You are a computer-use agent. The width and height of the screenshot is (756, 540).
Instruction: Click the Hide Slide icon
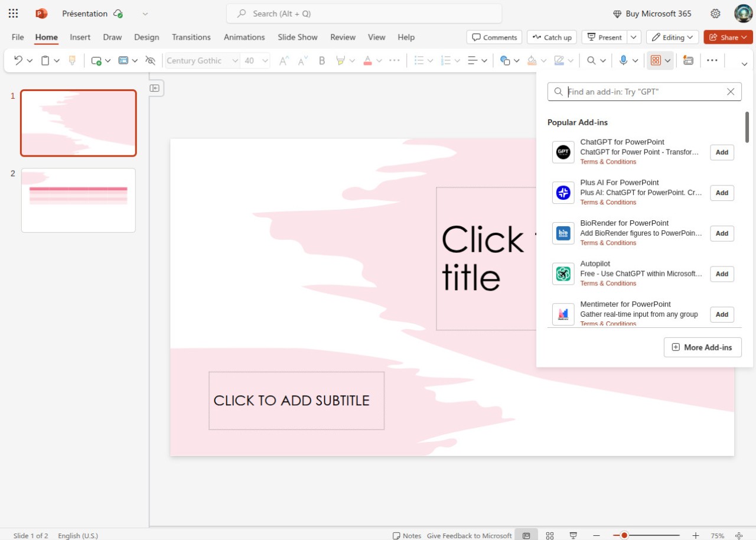point(150,60)
